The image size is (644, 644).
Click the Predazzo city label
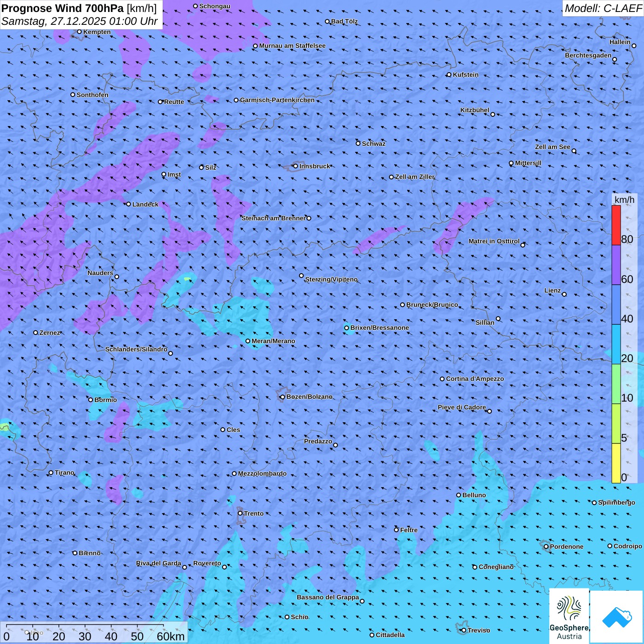click(318, 441)
